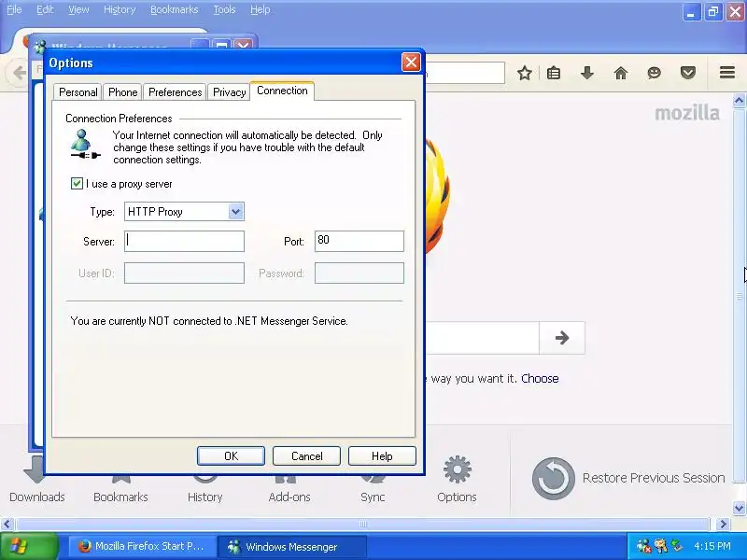
Task: Click the Firefox back arrow button
Action: 19,73
